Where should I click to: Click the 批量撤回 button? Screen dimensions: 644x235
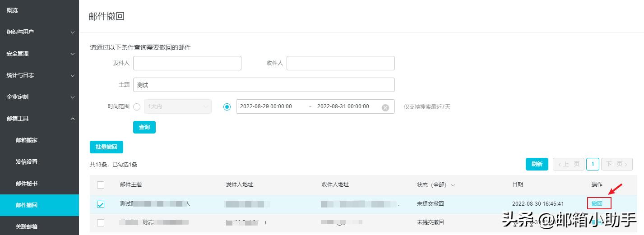tap(107, 147)
